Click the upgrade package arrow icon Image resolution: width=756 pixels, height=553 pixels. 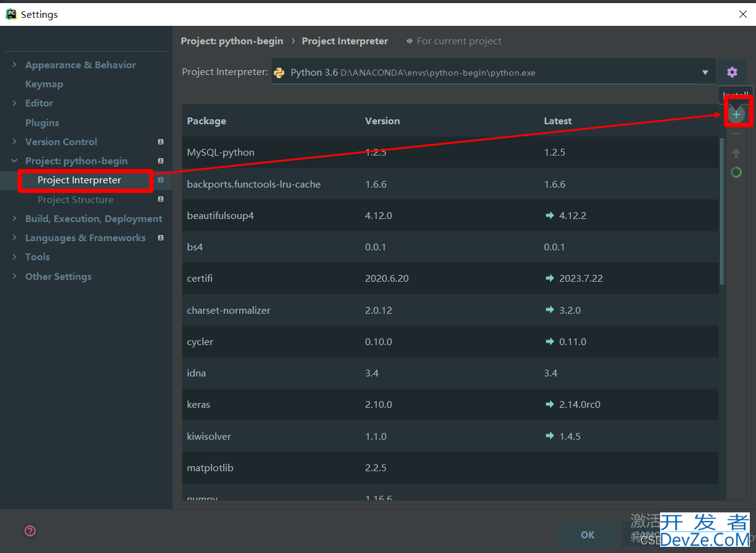pyautogui.click(x=736, y=153)
